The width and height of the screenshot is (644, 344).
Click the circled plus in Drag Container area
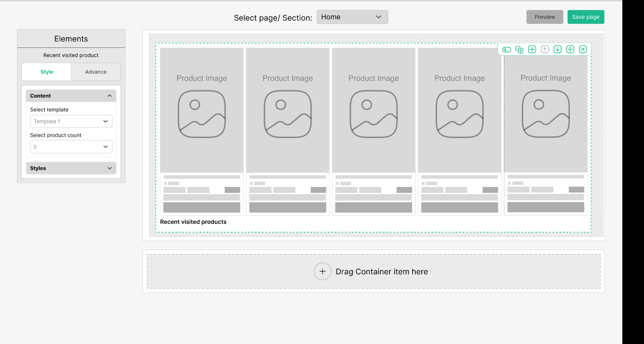coord(323,272)
